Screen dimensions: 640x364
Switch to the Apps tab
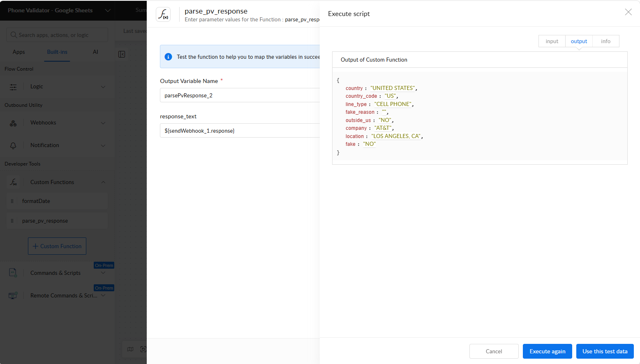click(19, 52)
